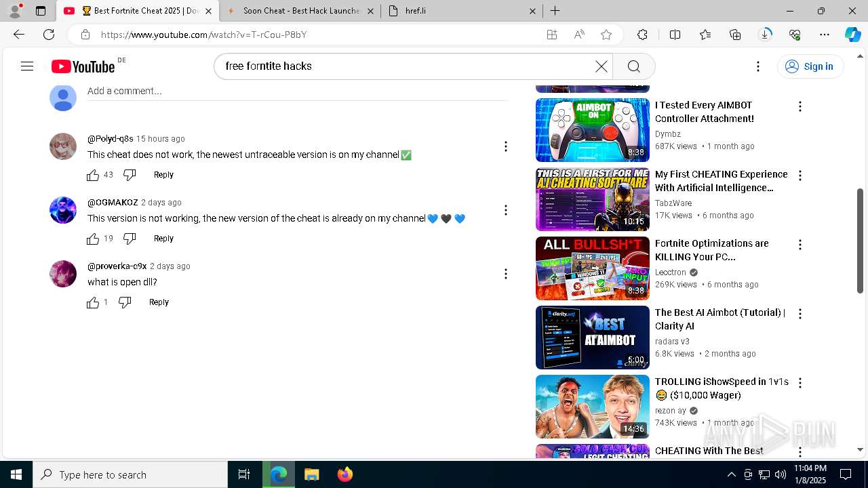
Task: Close the 'Best Fortnite Cheat 2025' tab
Action: point(208,11)
